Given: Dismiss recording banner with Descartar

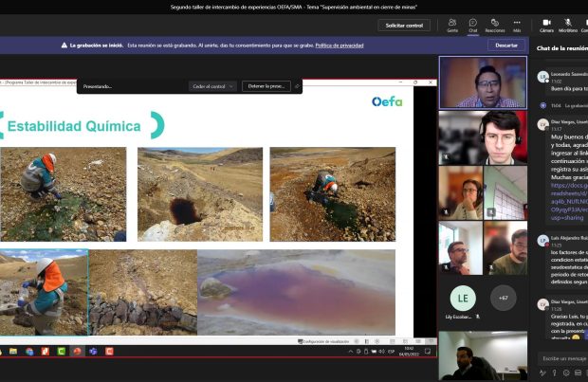Looking at the screenshot, I should click(506, 45).
